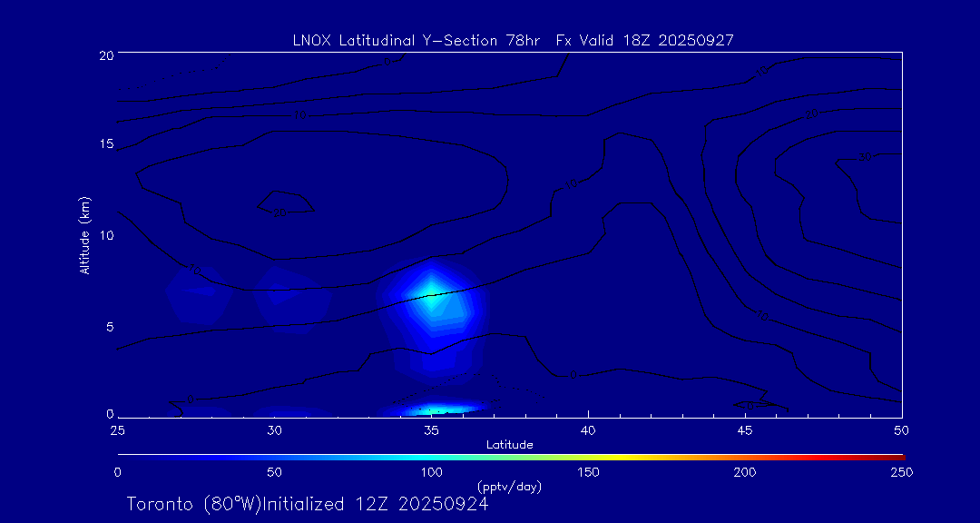Click the 45 tick label on latitude axis
Screen dimensions: 980x523
745,431
